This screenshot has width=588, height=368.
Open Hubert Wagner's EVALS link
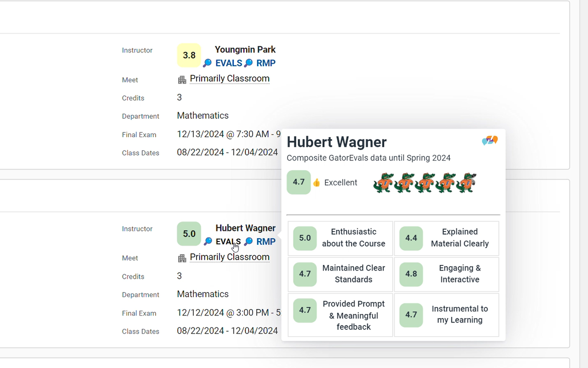point(228,241)
